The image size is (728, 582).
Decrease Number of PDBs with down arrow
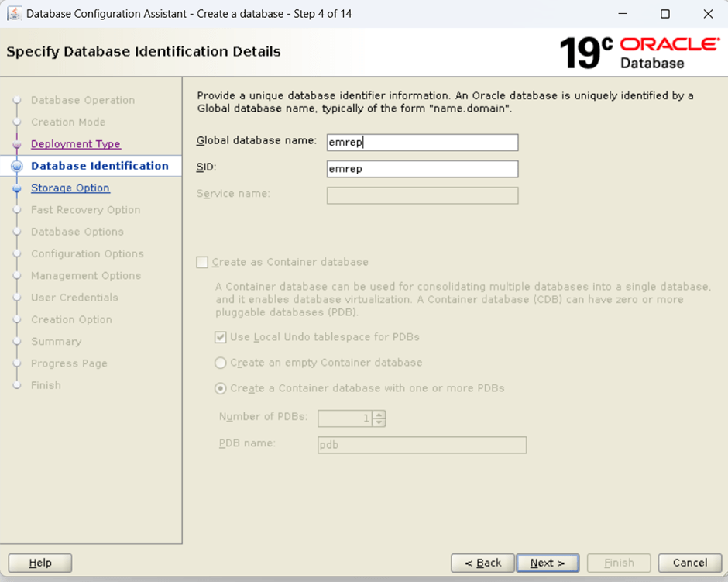[379, 422]
